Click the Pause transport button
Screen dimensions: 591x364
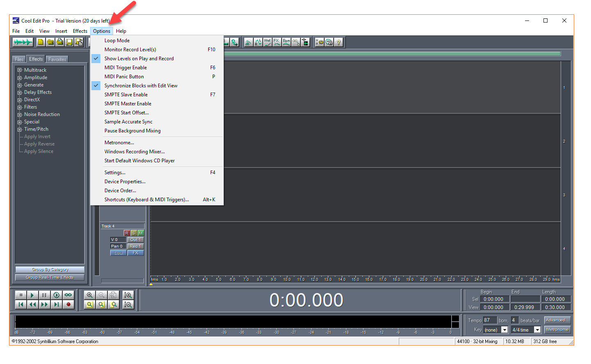coord(44,295)
